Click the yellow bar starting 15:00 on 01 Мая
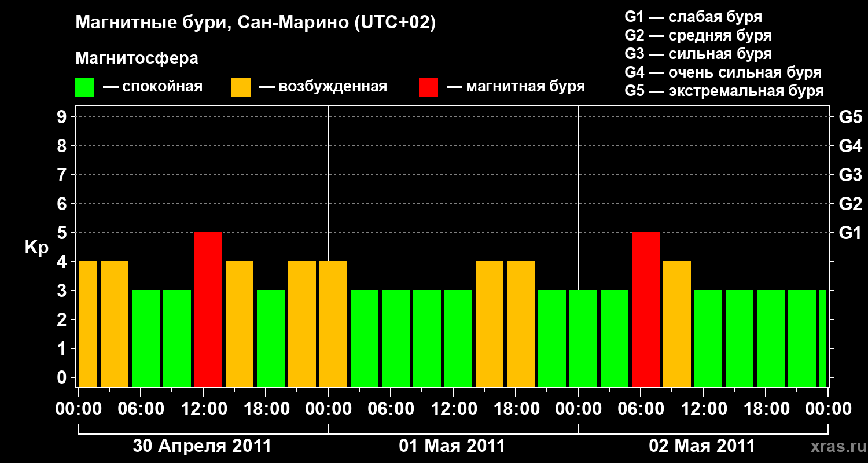868x463 pixels. point(490,324)
